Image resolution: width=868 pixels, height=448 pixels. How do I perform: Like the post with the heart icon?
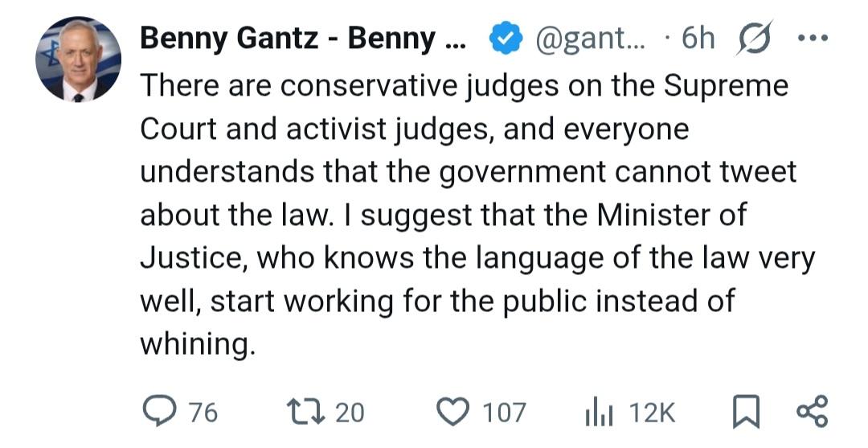click(453, 412)
